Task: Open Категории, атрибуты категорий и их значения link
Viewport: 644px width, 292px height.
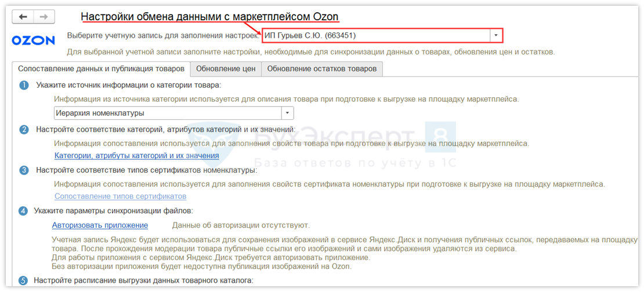Action: (137, 155)
